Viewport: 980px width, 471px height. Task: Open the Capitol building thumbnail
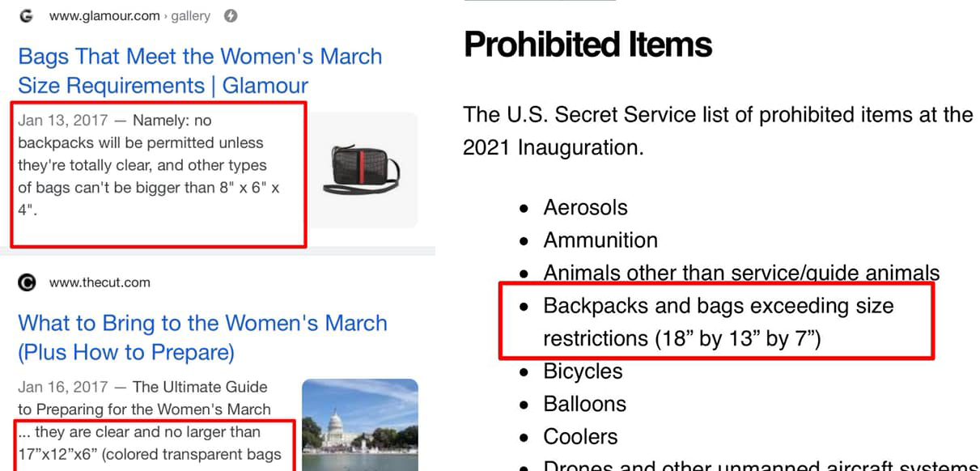click(x=359, y=424)
